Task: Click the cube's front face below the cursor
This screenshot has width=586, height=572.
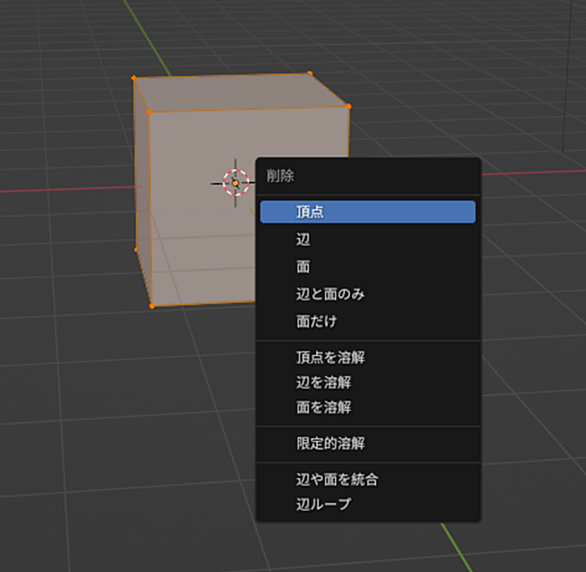Action: pyautogui.click(x=202, y=254)
